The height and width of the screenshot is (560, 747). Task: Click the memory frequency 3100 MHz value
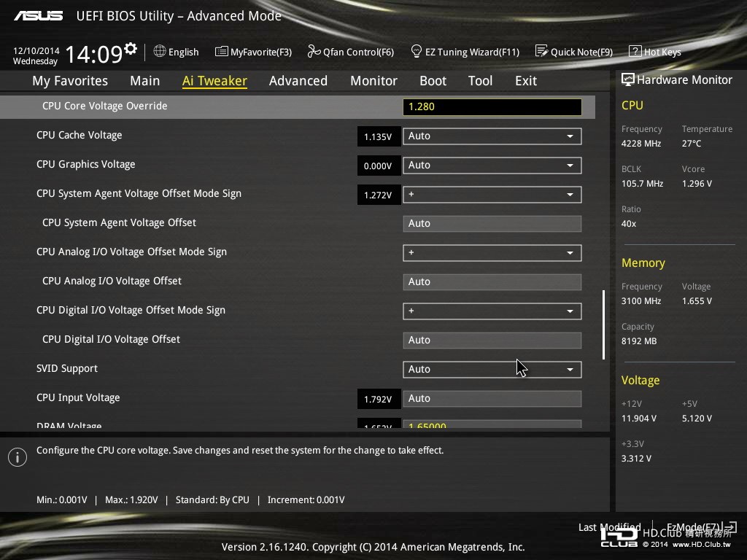pos(641,301)
